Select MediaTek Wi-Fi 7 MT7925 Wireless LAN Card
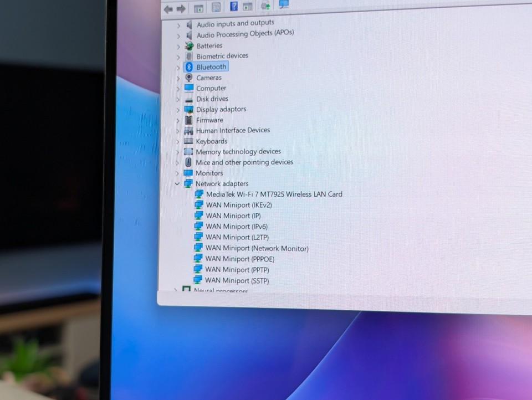Screen dimensions: 532x400 274,194
